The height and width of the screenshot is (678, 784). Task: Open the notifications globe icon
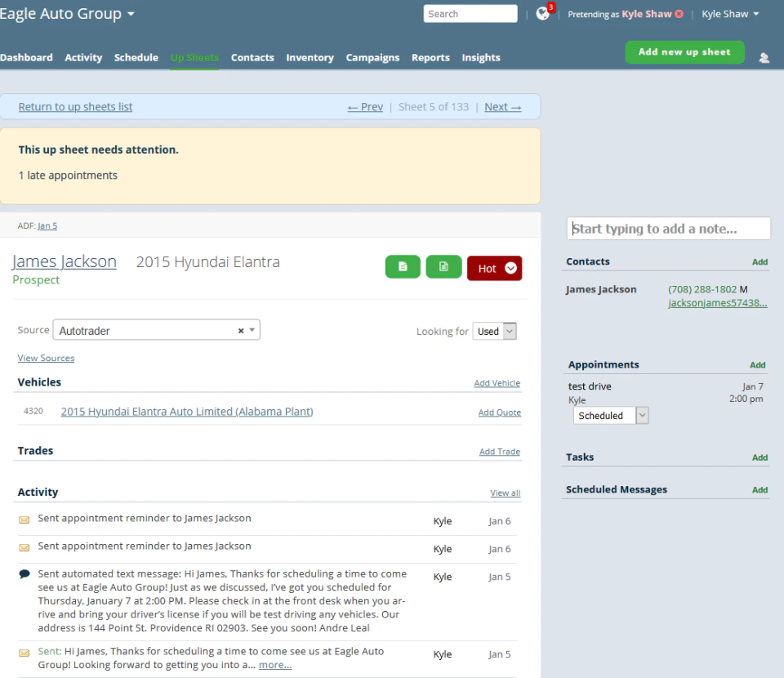coord(543,14)
